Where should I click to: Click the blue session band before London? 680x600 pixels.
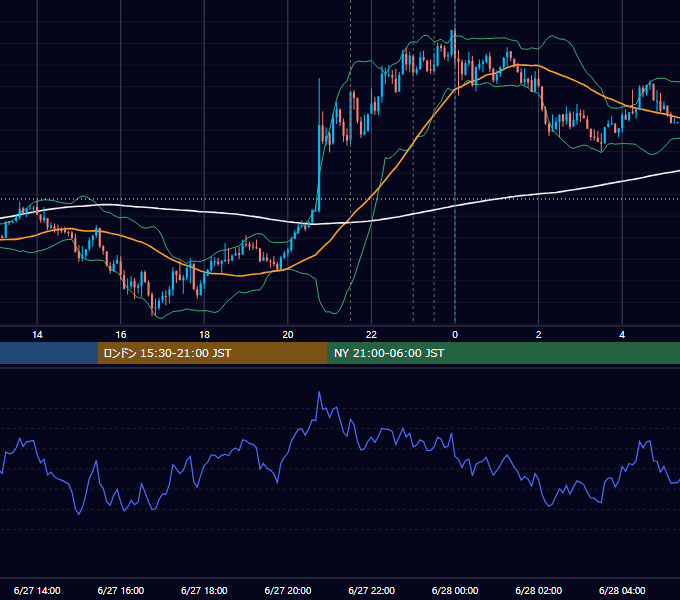[49, 353]
